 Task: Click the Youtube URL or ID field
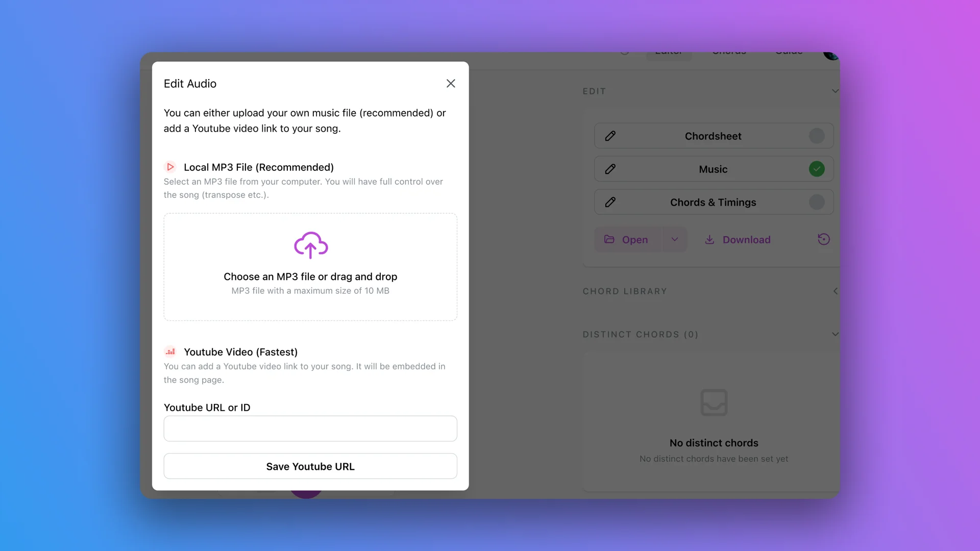tap(310, 429)
